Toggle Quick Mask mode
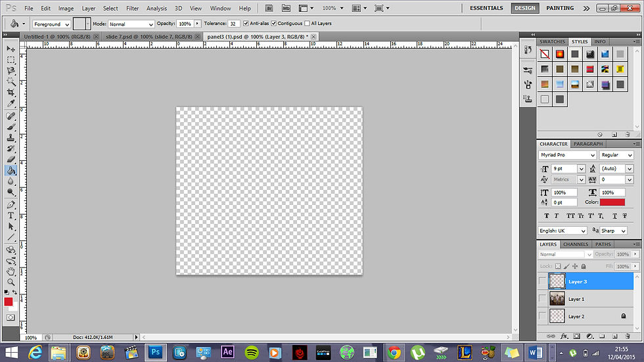This screenshot has width=644, height=362. point(11,317)
